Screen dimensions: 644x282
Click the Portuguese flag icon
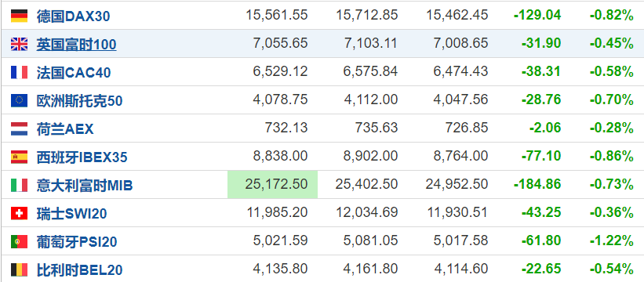click(19, 241)
